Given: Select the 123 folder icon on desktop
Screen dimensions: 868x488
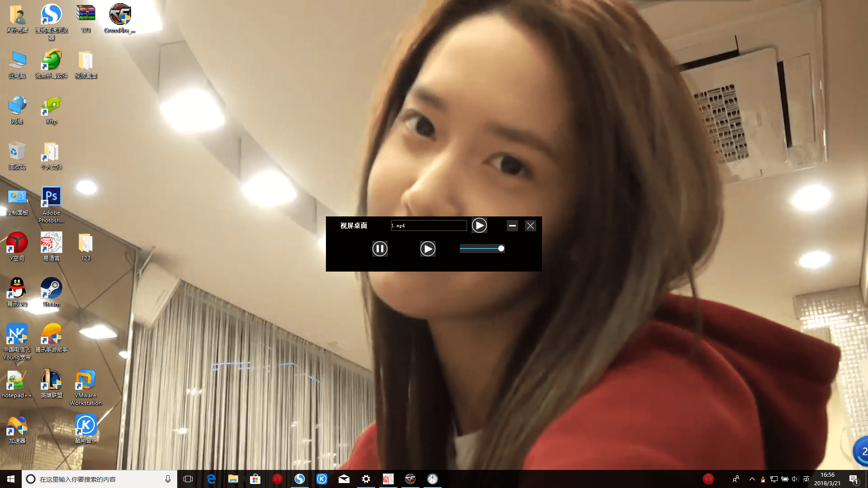Looking at the screenshot, I should [x=85, y=247].
